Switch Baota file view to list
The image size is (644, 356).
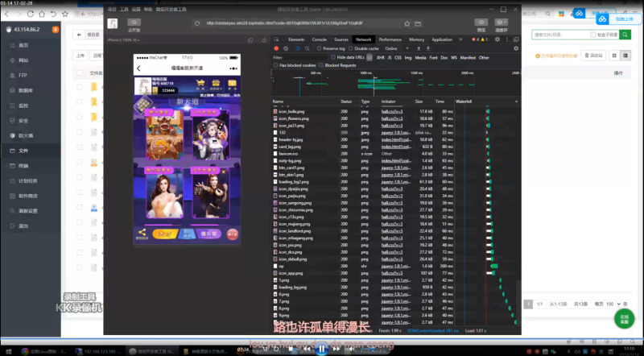(625, 56)
